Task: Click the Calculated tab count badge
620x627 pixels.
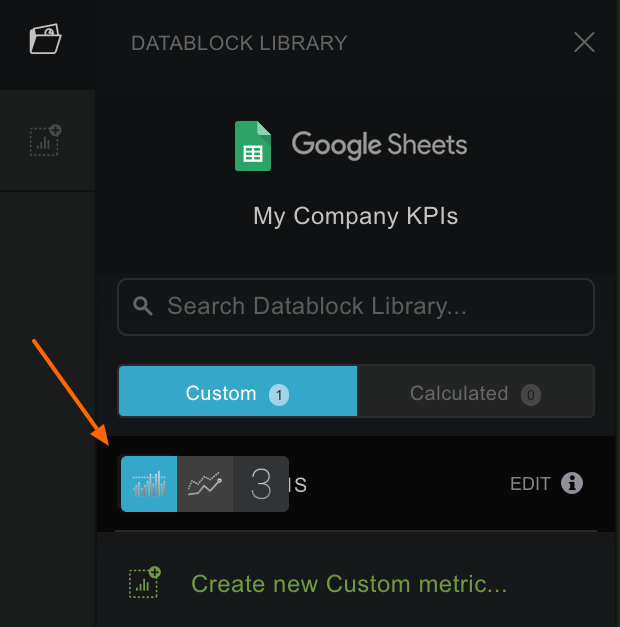Action: click(x=531, y=395)
